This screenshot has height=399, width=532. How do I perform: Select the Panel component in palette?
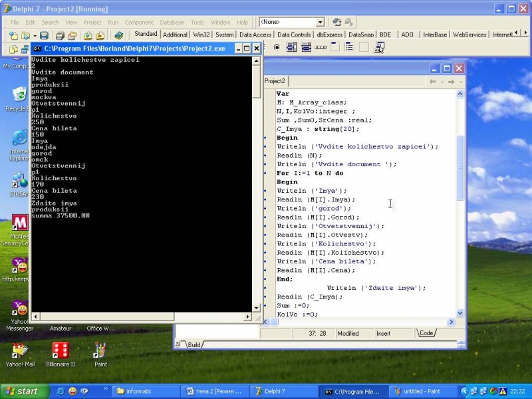364,47
